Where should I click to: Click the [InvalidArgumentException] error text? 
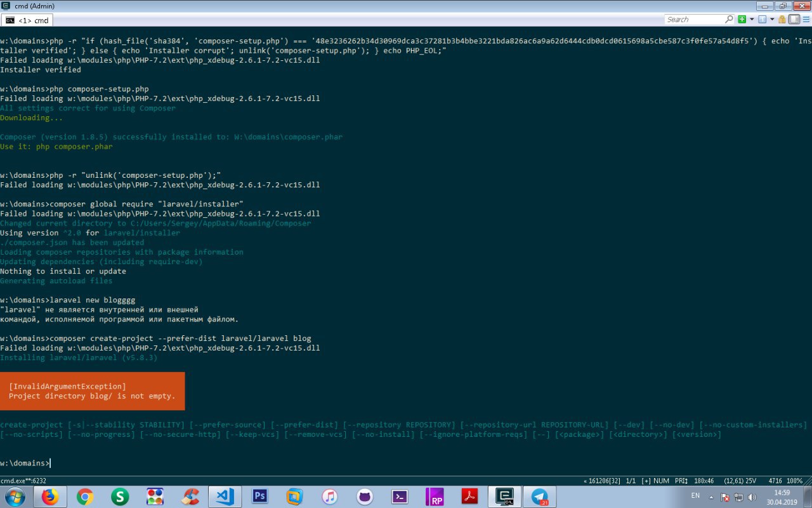(67, 386)
